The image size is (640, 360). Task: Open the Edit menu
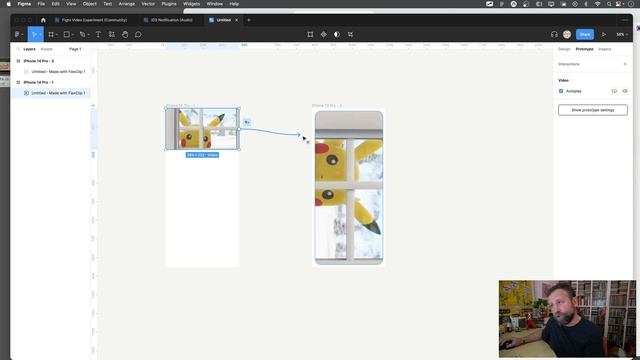click(x=56, y=4)
